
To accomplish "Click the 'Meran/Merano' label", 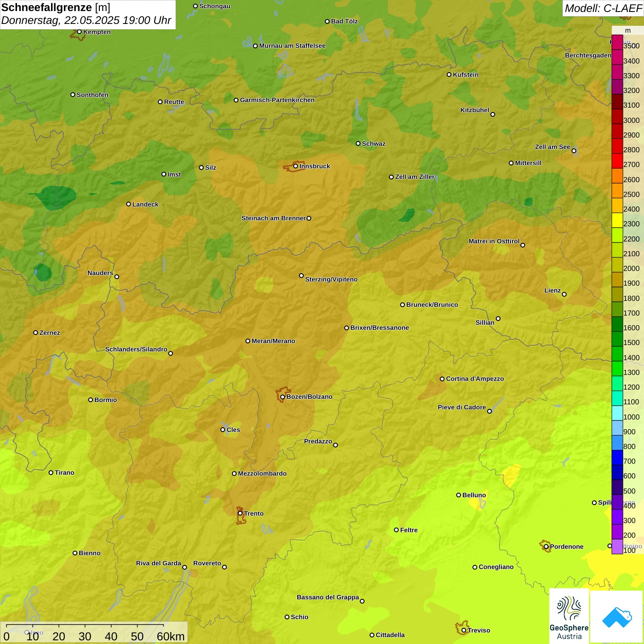I will (273, 341).
